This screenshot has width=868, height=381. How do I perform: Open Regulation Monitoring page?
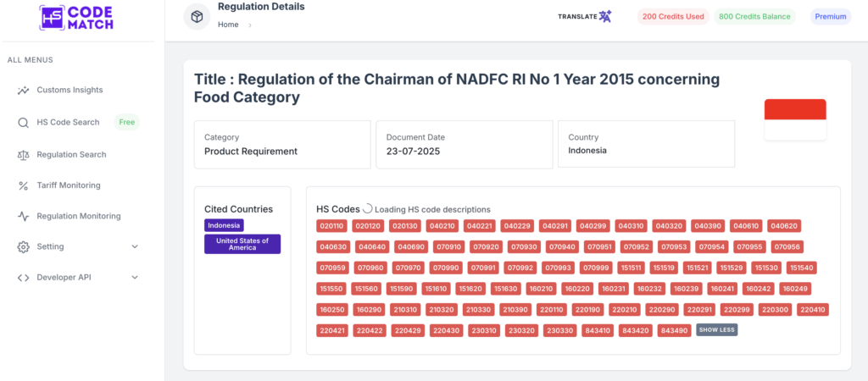click(79, 216)
